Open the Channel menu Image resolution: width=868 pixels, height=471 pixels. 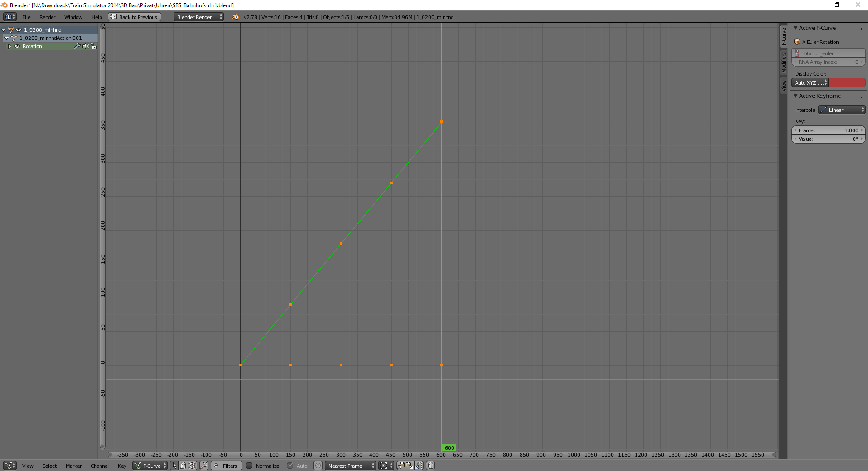pos(99,466)
